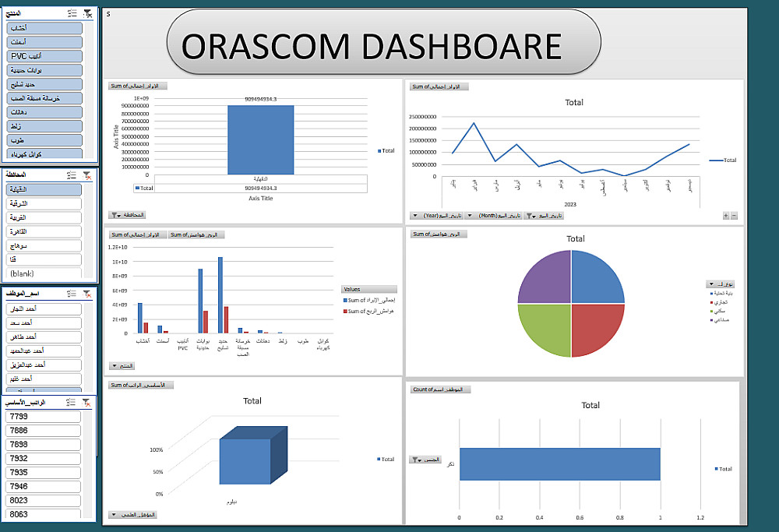779x532 pixels.
Task: Select the 3D blue column in salary chart
Action: tap(251, 457)
